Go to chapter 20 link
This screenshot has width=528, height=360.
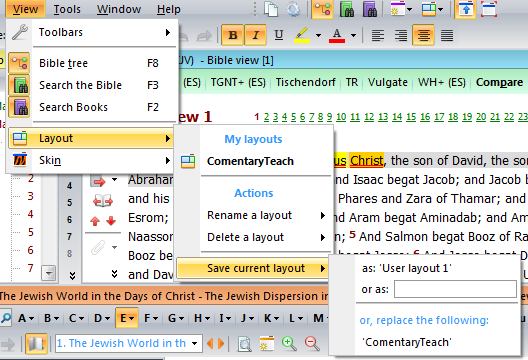pyautogui.click(x=481, y=117)
